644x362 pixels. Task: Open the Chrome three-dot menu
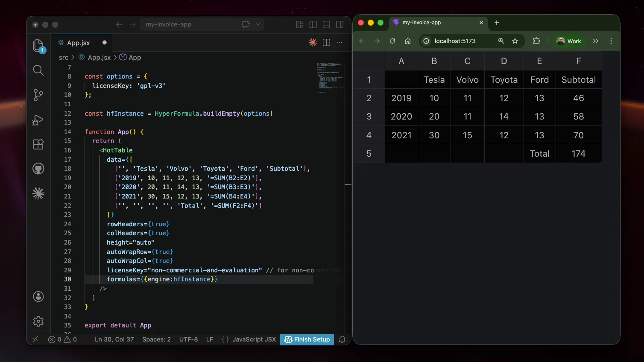611,41
